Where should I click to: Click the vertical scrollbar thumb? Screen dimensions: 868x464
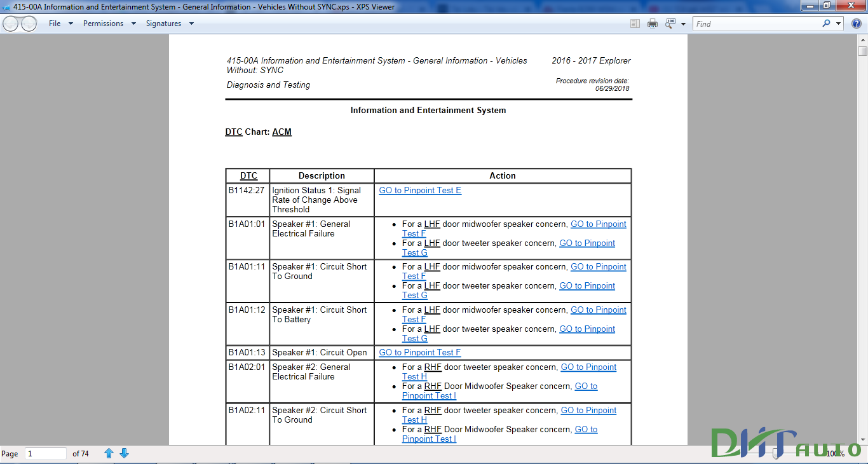[862, 51]
